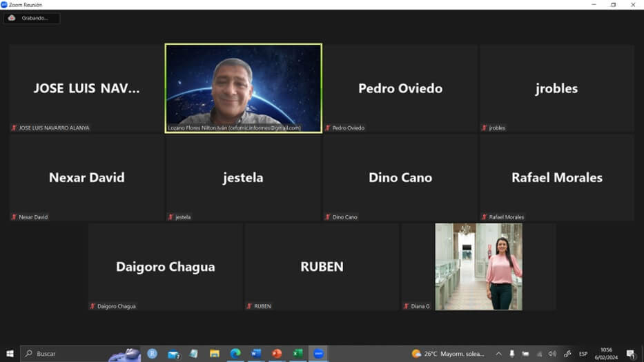The width and height of the screenshot is (644, 362).
Task: Click the muted mic icon for Pedro Oviedo
Action: point(328,128)
